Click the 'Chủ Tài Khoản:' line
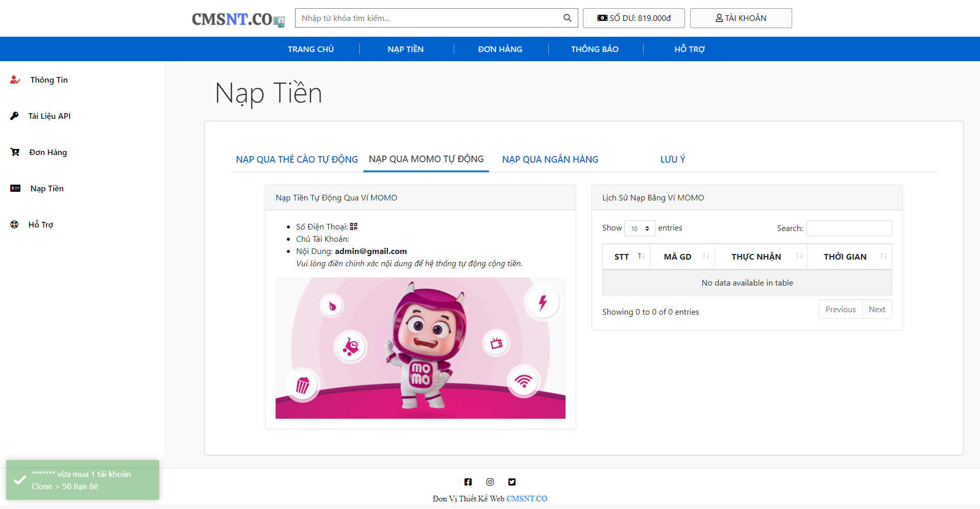980x509 pixels. (x=323, y=239)
